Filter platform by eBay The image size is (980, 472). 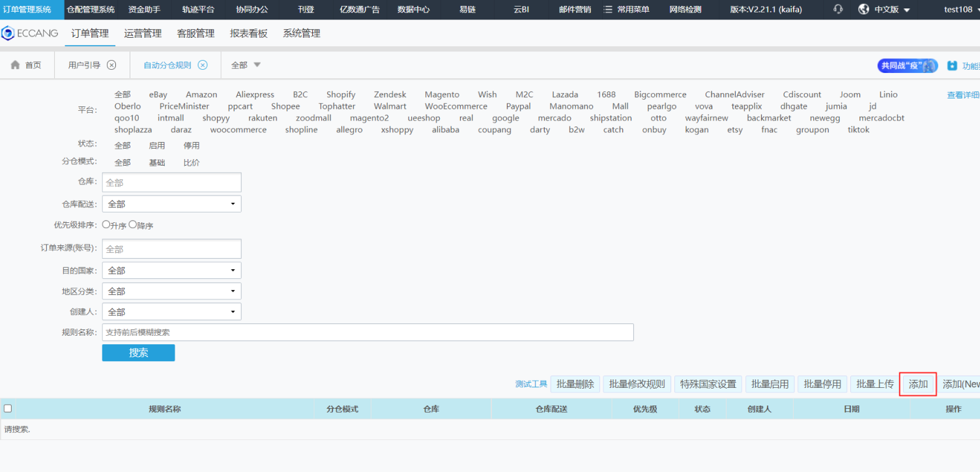(158, 95)
